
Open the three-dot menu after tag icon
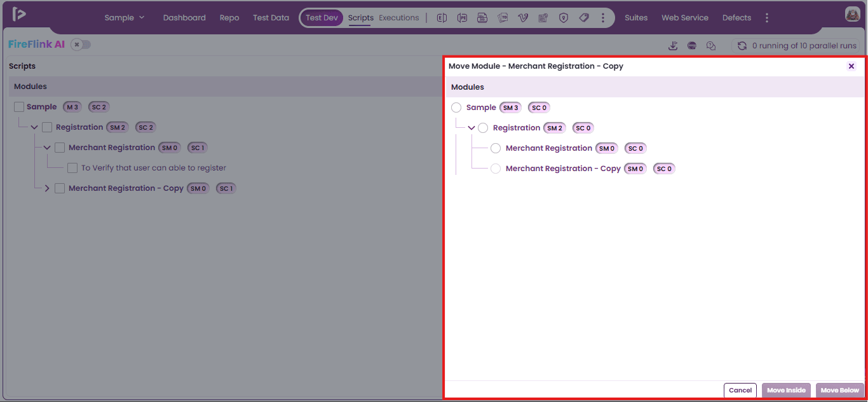click(603, 18)
